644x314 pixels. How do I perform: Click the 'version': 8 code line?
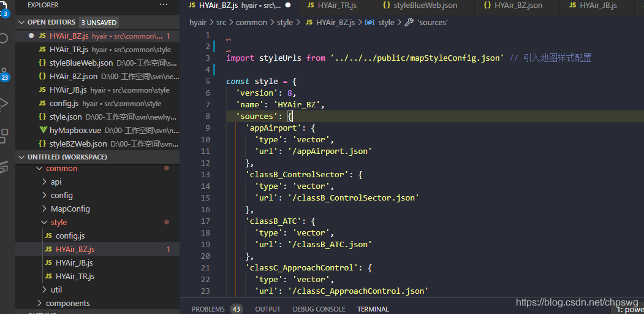[x=266, y=93]
